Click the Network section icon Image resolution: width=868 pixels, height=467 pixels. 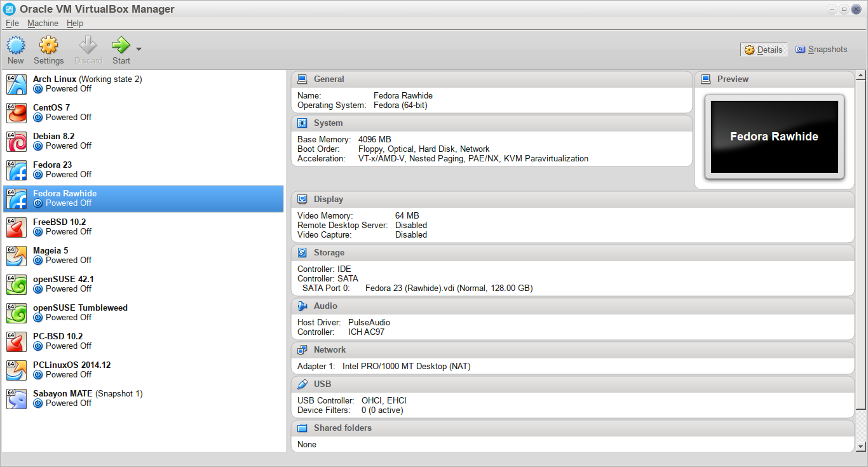point(302,350)
